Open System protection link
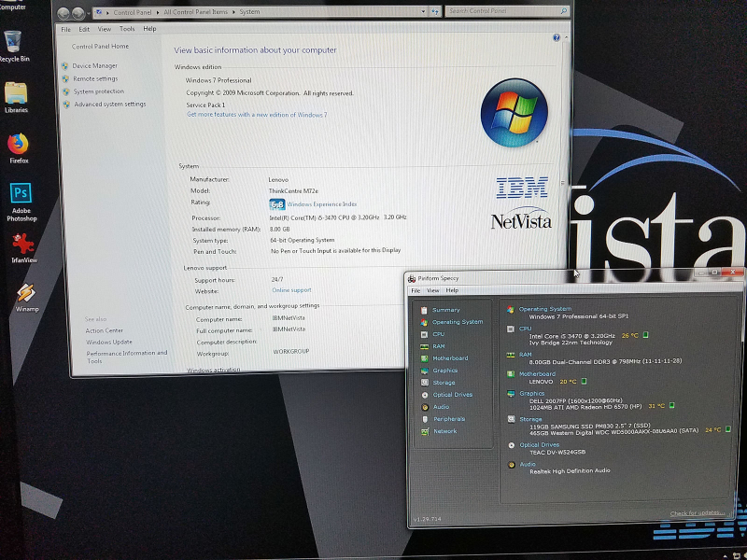Viewport: 747px width, 560px height. [x=99, y=91]
